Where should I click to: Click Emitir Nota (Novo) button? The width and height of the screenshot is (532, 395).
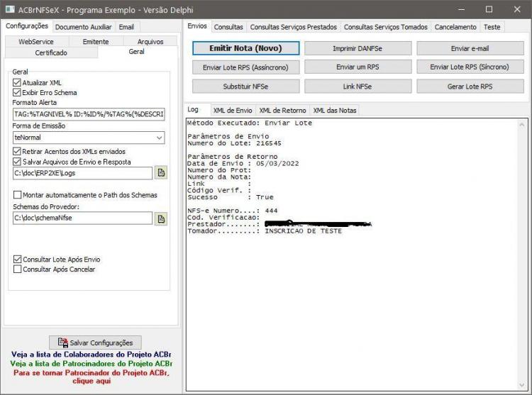(245, 48)
